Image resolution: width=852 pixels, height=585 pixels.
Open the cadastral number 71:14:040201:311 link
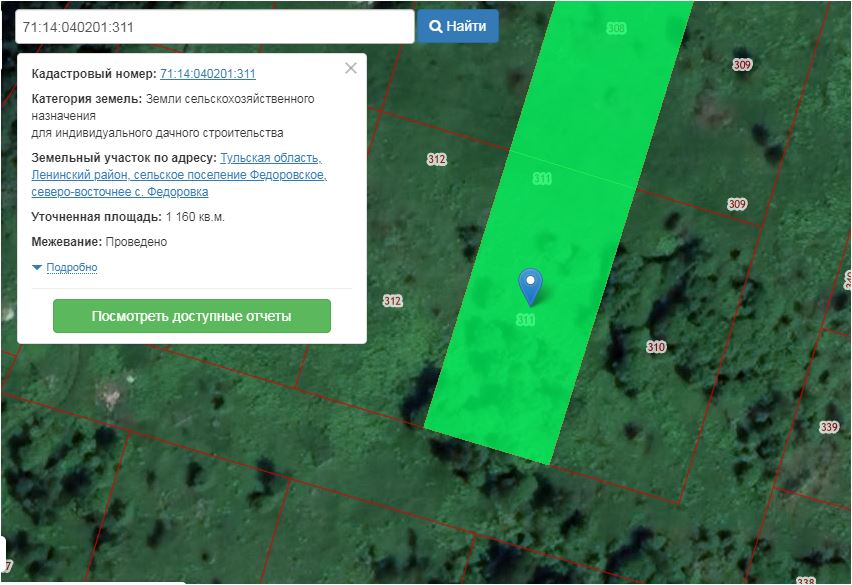(207, 74)
